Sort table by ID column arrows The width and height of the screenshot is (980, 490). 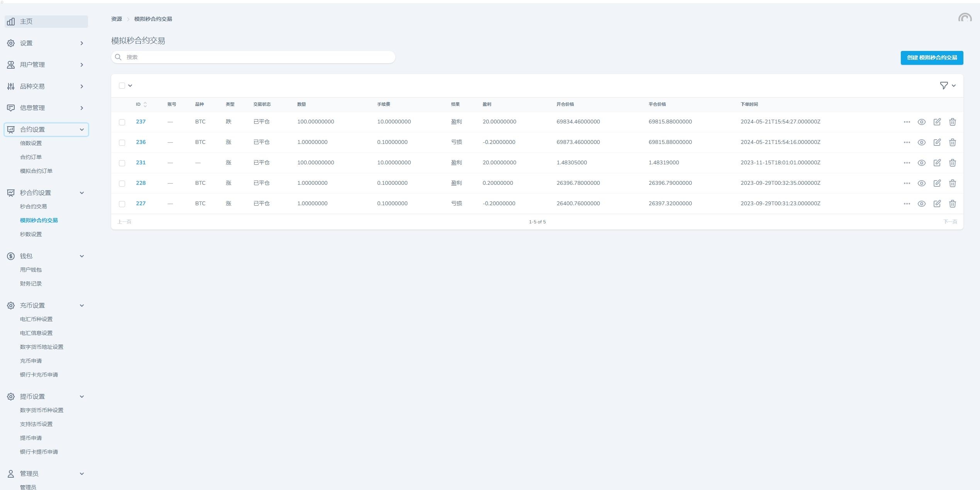(x=145, y=105)
